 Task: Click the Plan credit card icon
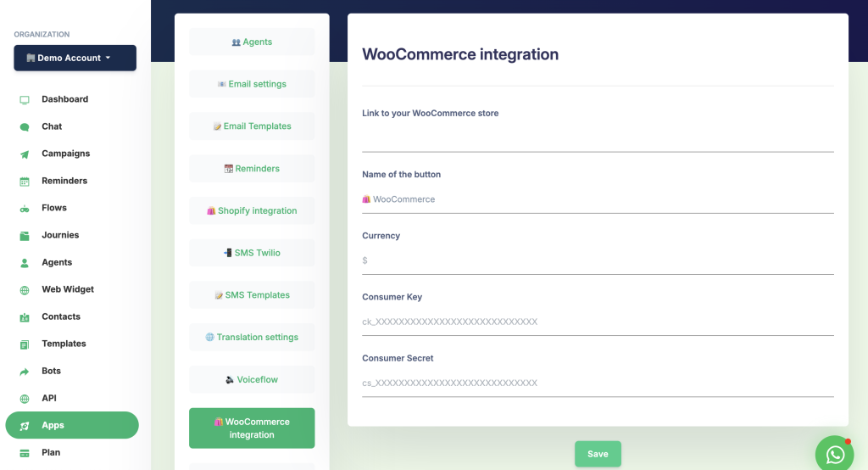pos(25,453)
